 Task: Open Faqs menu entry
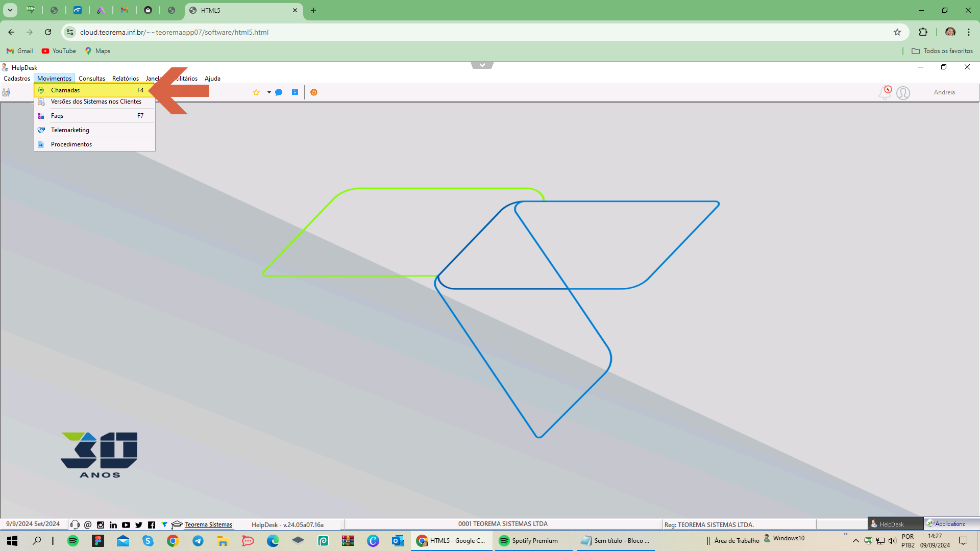pyautogui.click(x=94, y=116)
